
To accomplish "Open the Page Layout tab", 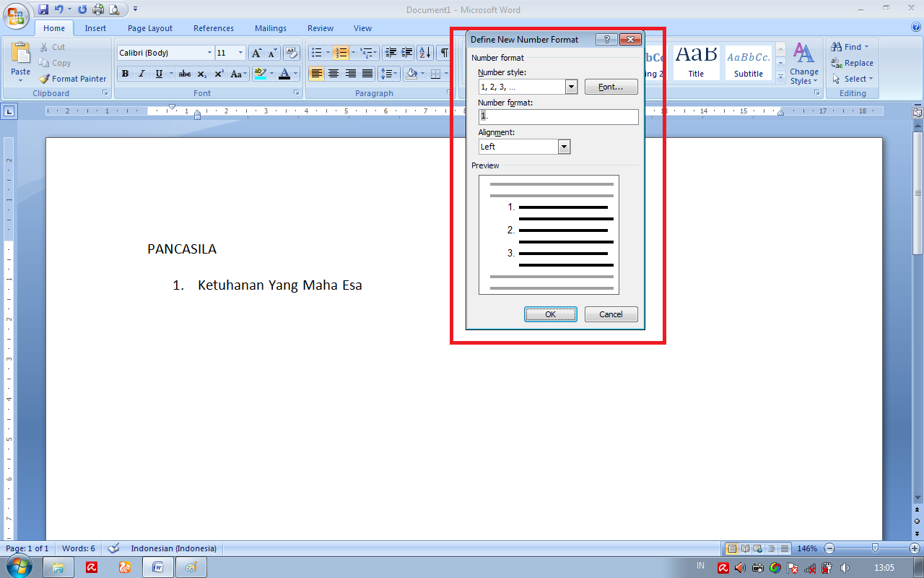I will click(149, 27).
